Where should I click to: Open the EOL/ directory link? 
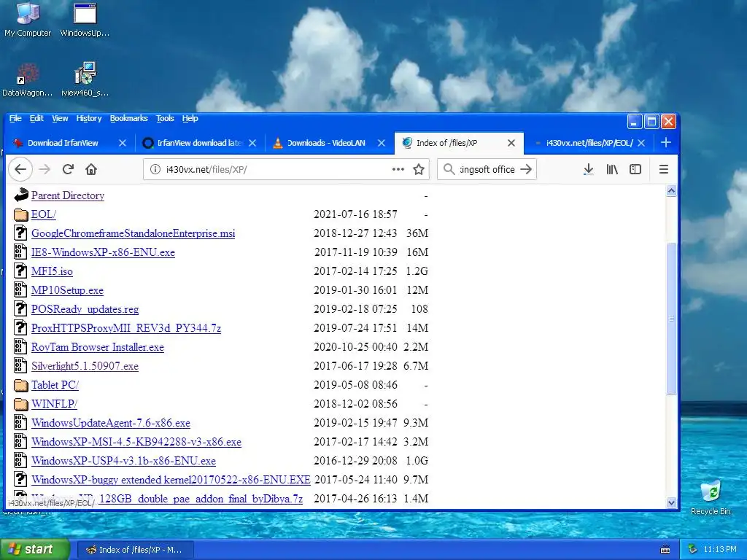click(x=43, y=214)
